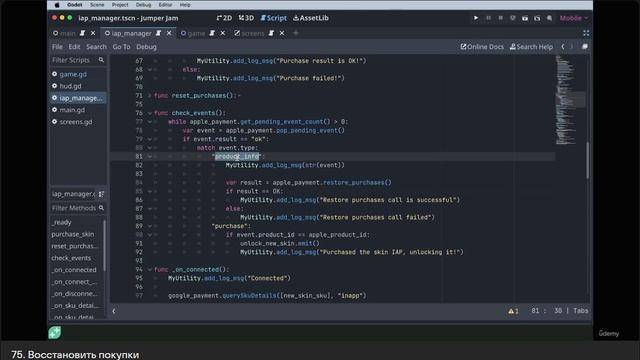Open script icon on iap_manager tab
This screenshot has width=640, height=360.
pyautogui.click(x=158, y=33)
